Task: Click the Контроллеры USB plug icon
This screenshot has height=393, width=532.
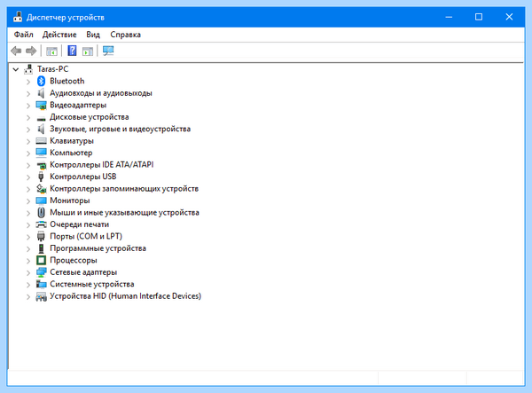Action: coord(41,177)
